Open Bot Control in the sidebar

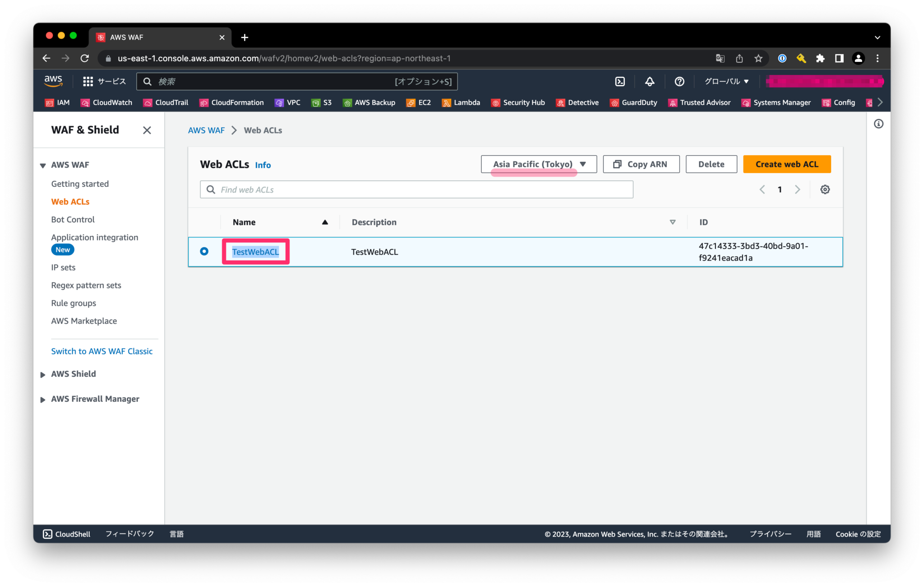click(73, 220)
